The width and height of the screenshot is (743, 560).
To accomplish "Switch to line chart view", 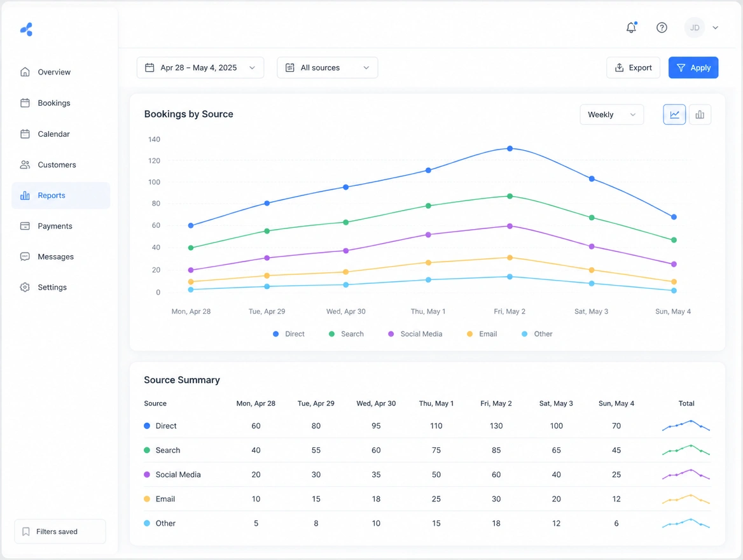I will (674, 115).
